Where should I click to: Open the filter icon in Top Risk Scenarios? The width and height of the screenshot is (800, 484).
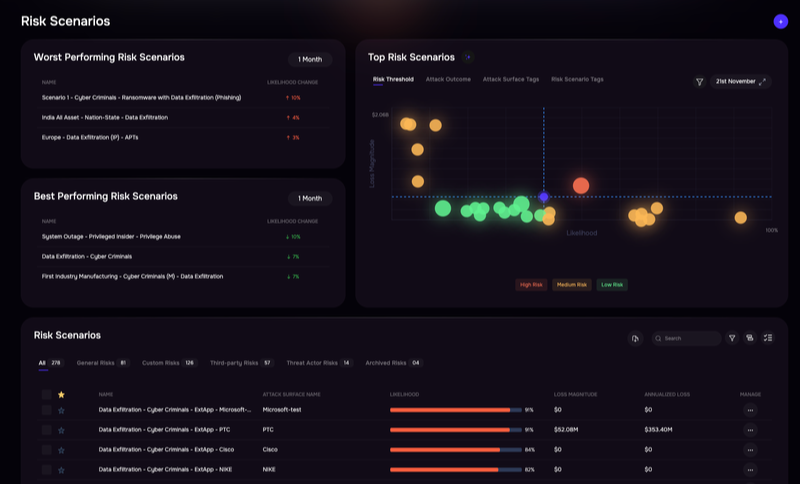coord(699,81)
